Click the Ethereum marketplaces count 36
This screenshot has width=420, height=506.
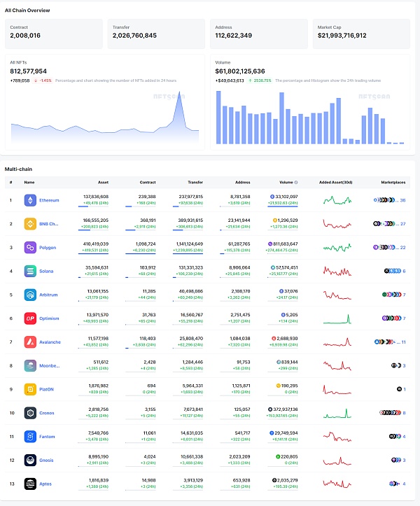click(402, 200)
